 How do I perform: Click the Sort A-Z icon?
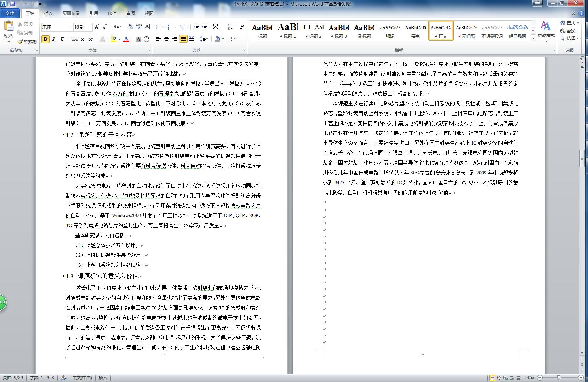point(230,27)
